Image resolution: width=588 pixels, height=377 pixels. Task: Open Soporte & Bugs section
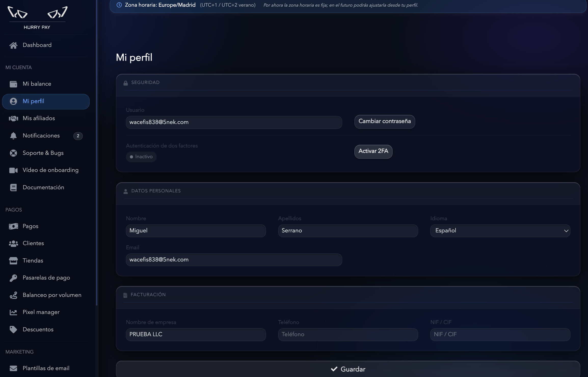[x=46, y=153]
